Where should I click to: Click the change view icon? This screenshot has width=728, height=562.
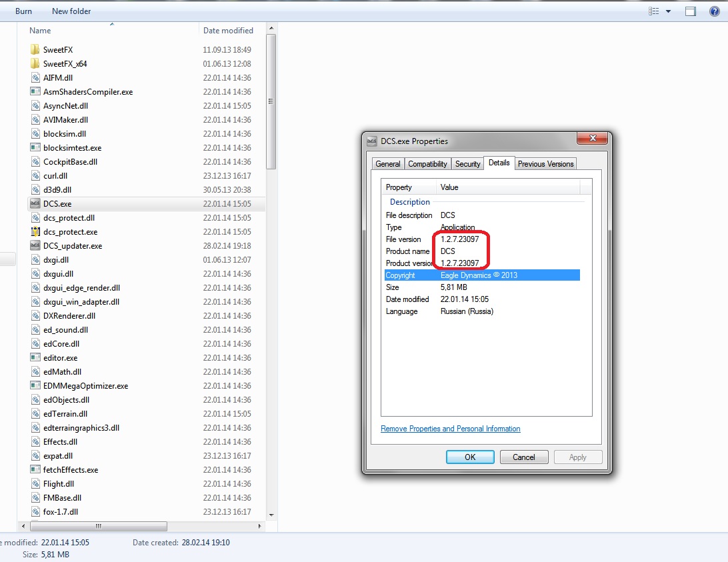pos(654,11)
